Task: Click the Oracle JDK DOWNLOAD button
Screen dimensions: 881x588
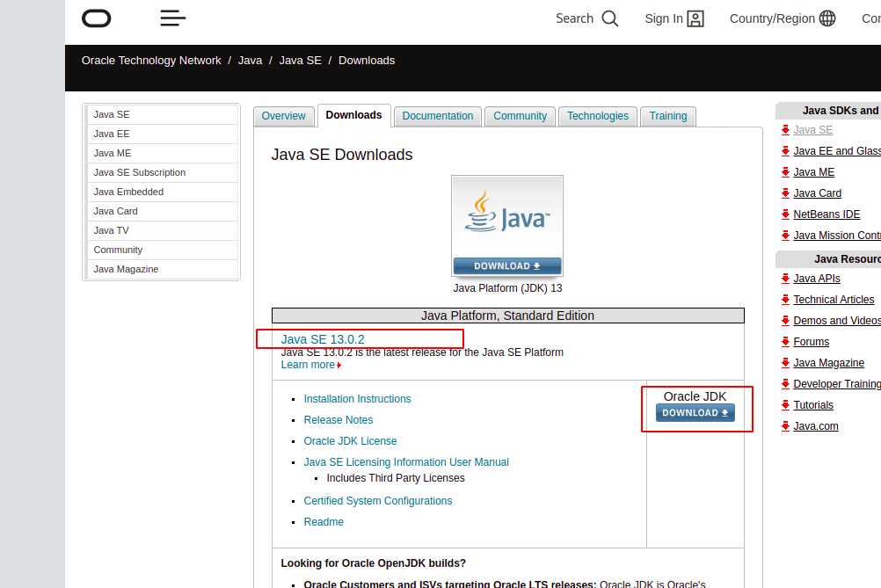Action: coord(695,413)
